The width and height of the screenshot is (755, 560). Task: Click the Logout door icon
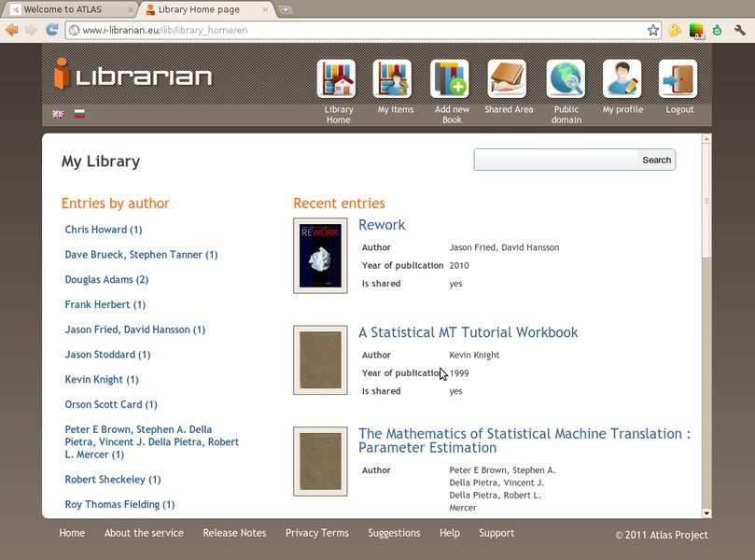click(x=678, y=79)
